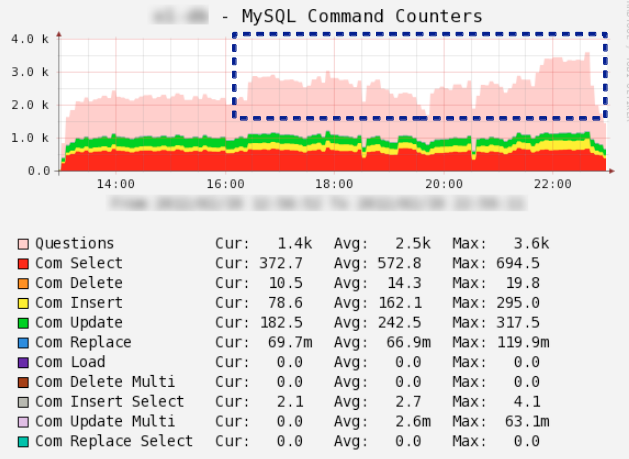
Task: Click the 'Com Insert Select' legend label
Action: (110, 402)
